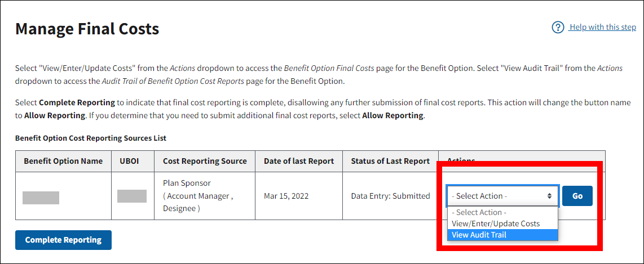Click the Mar 15, 2022 date cell
Viewport: 644px width, 264px height.
(x=286, y=196)
